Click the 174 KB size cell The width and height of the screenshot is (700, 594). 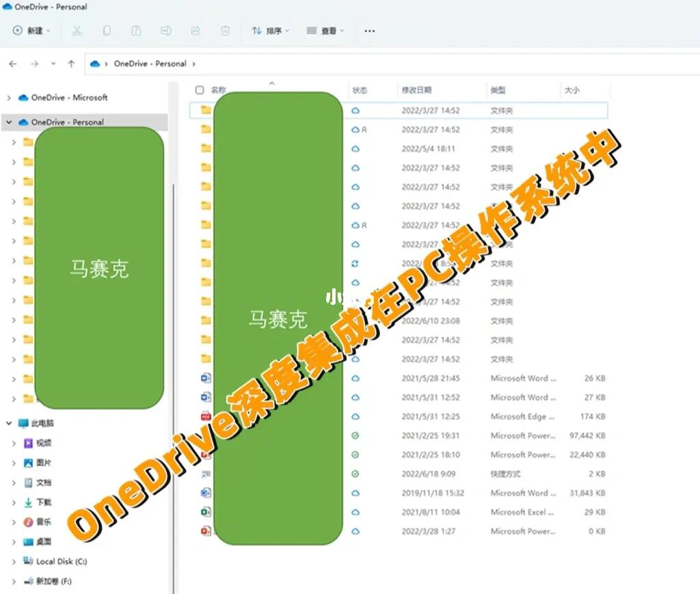(x=593, y=416)
